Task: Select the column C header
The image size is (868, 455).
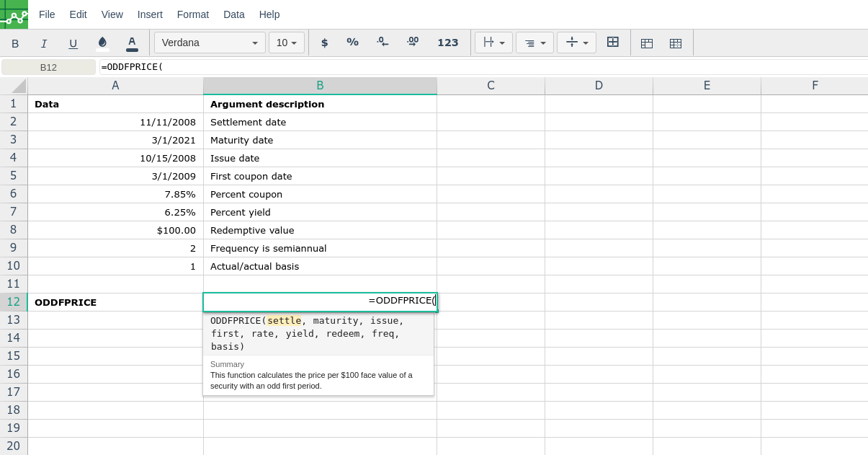Action: click(x=491, y=86)
